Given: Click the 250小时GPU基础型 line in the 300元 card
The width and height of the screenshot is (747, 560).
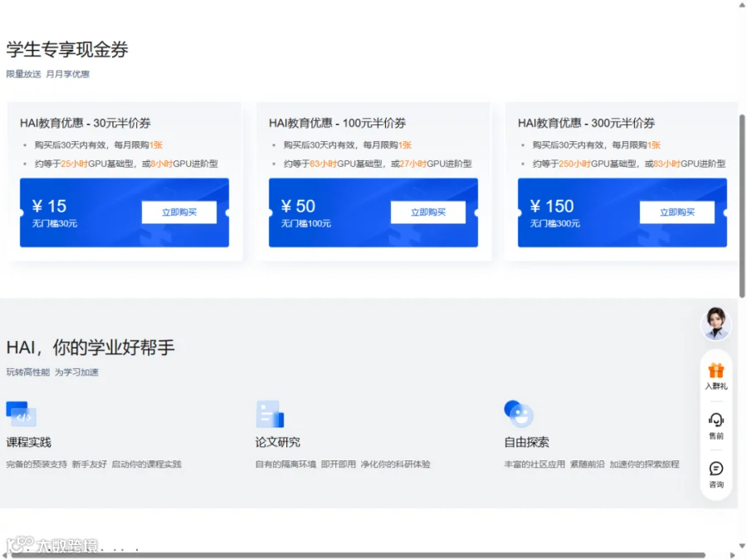Looking at the screenshot, I should (629, 163).
